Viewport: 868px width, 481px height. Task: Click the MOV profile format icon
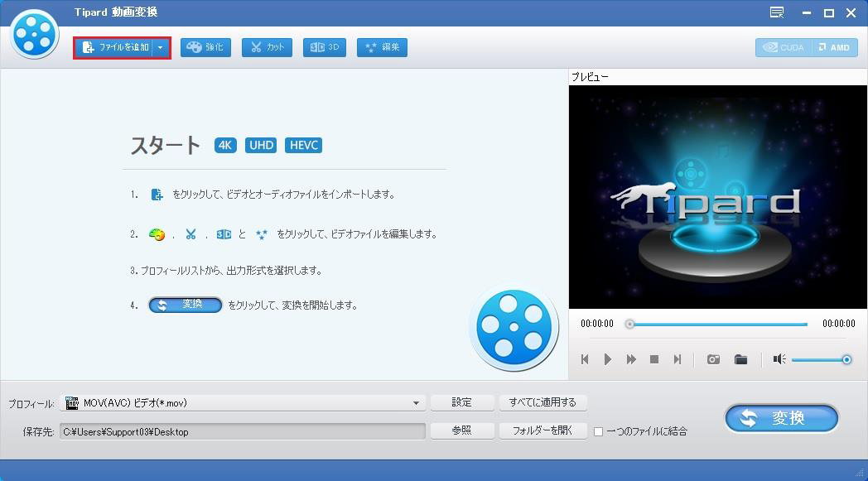(x=72, y=403)
